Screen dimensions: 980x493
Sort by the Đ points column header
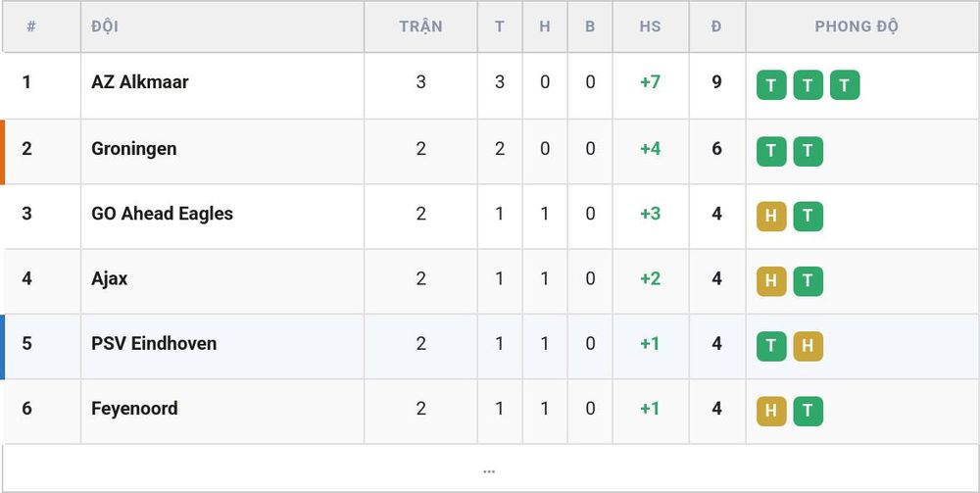click(x=716, y=26)
